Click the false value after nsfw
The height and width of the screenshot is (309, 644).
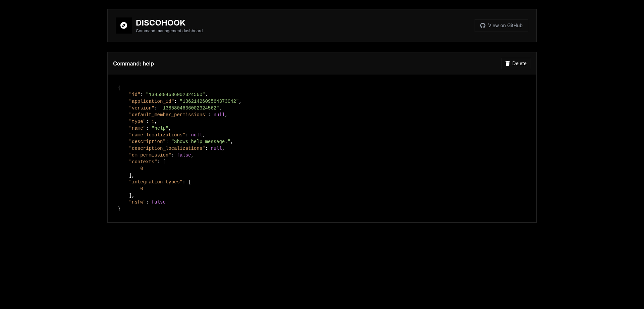159,202
